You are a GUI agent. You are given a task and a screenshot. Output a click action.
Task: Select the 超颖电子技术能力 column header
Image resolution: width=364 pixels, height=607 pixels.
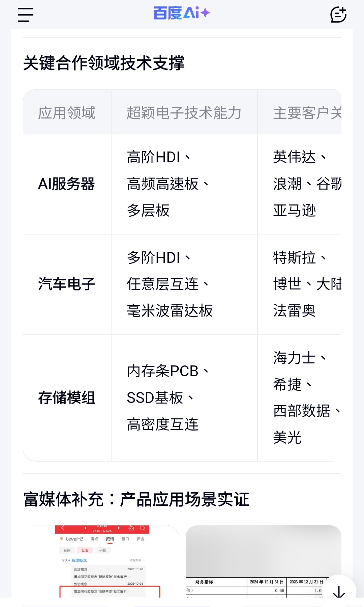(x=184, y=113)
